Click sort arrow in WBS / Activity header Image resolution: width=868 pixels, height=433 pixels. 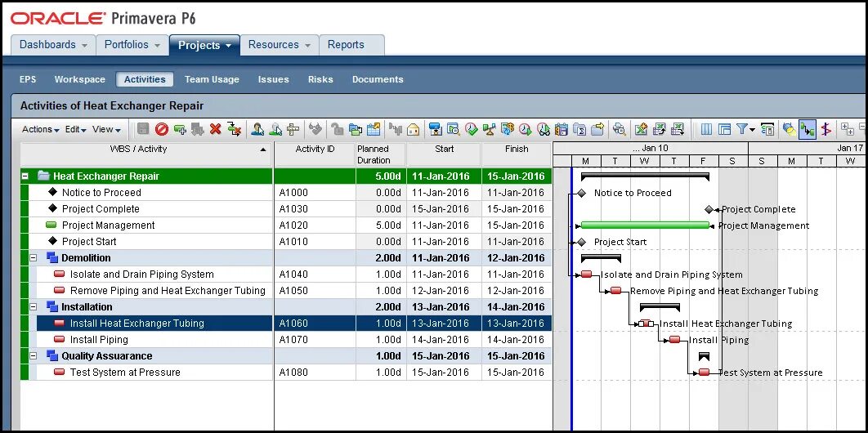coord(263,150)
